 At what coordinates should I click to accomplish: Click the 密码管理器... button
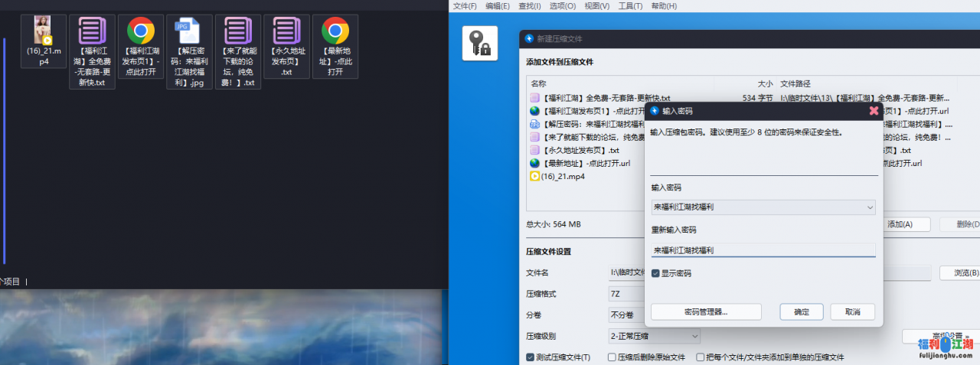[706, 311]
